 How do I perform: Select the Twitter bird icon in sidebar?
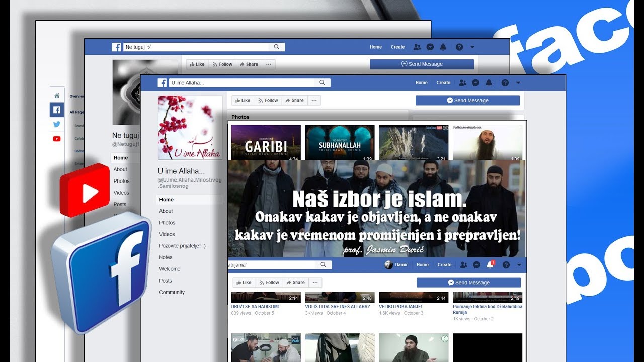click(x=57, y=124)
